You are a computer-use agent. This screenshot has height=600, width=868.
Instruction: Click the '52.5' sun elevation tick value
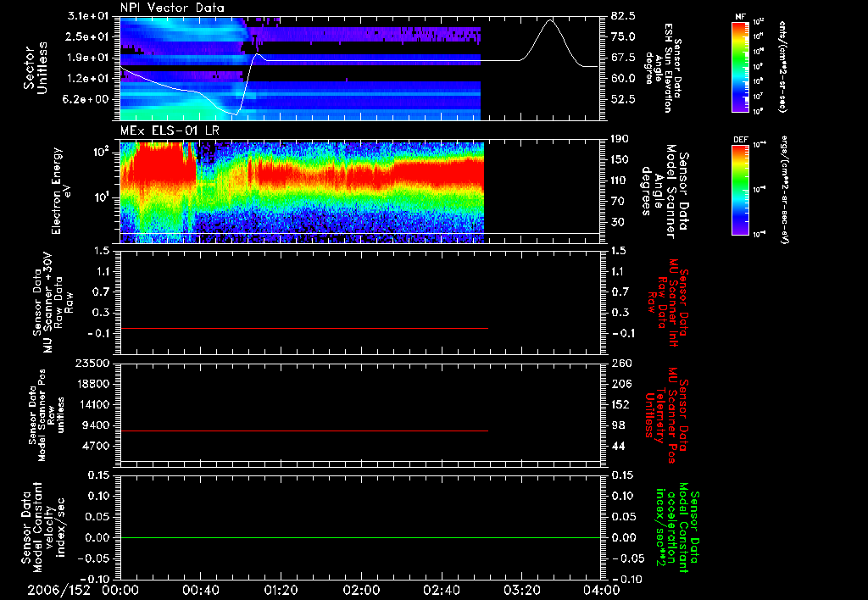623,99
